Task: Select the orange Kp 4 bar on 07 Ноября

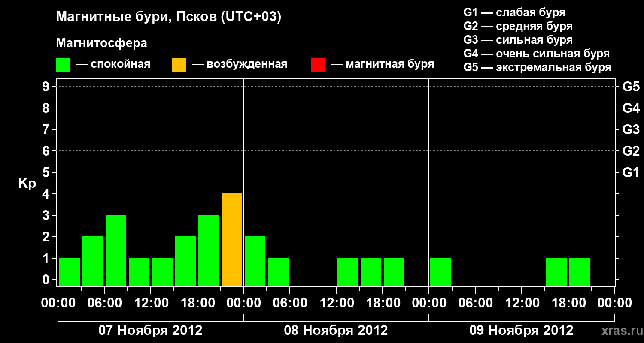Action: (232, 240)
